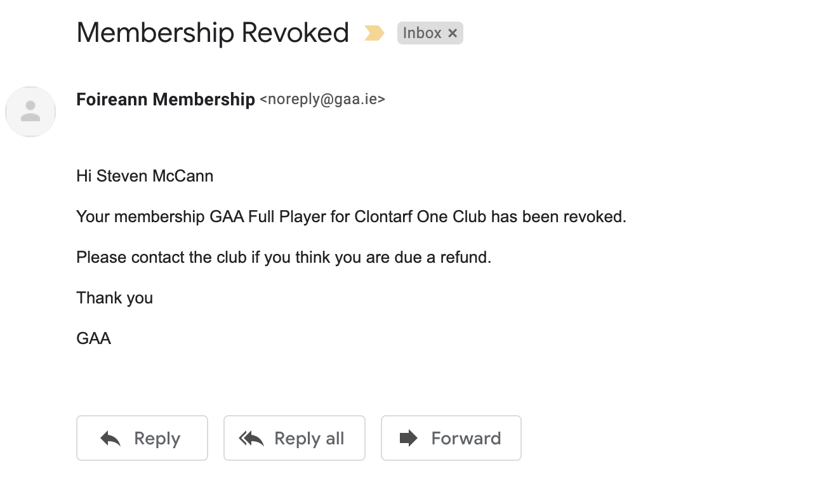The height and width of the screenshot is (504, 834).
Task: Click the Hi Steven McCann greeting line
Action: 145,176
